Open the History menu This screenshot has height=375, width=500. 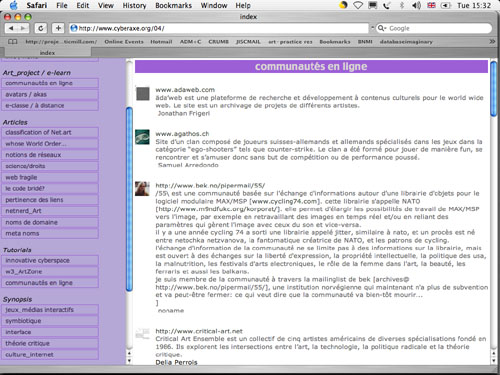click(x=134, y=5)
